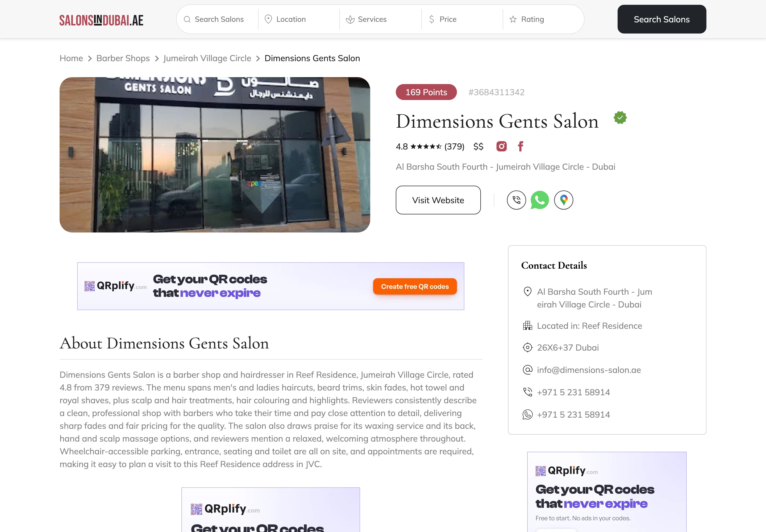The width and height of the screenshot is (766, 532).
Task: Open Google Maps location pin icon
Action: point(563,200)
